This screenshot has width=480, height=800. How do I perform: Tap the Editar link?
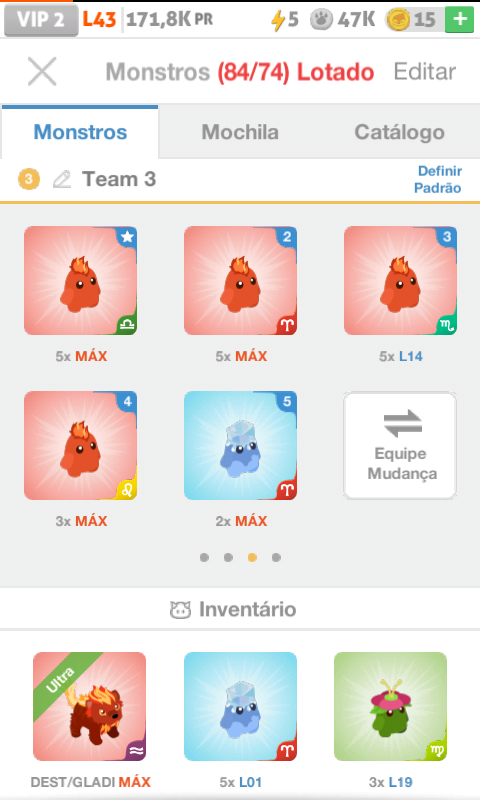coord(425,71)
